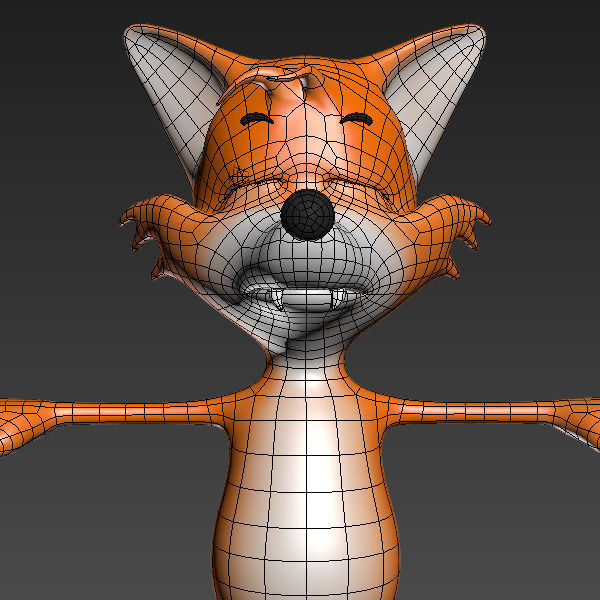
Task: Select the hand at the left edge
Action: click(x=25, y=424)
